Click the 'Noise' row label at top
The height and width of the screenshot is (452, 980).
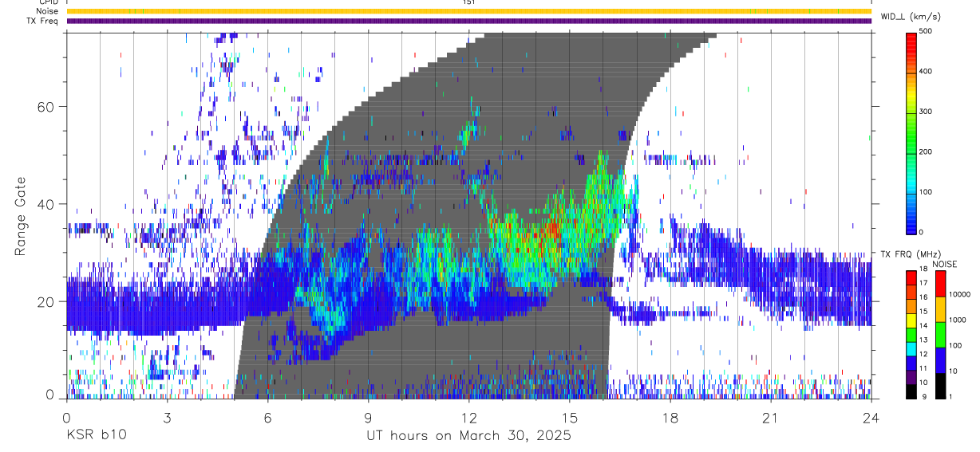tap(48, 11)
